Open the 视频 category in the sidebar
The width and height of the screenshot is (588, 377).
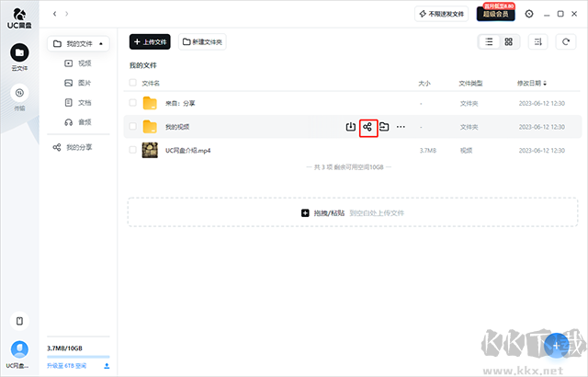(x=85, y=63)
